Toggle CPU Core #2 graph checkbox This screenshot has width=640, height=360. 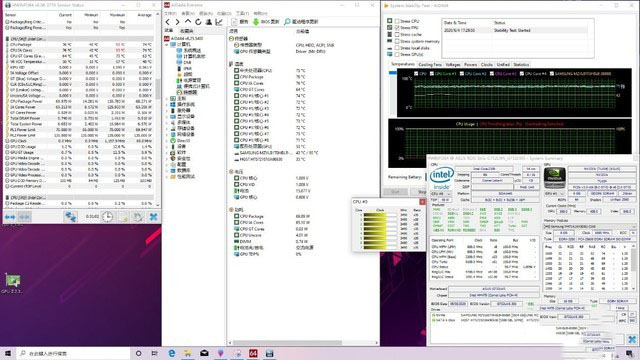pyautogui.click(x=462, y=74)
